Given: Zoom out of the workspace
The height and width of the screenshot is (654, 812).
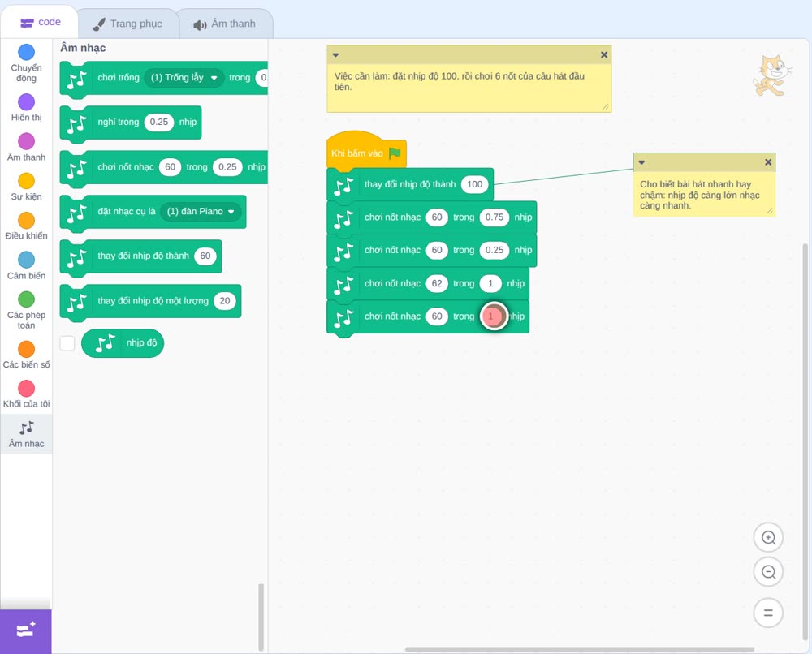Looking at the screenshot, I should click(x=768, y=572).
